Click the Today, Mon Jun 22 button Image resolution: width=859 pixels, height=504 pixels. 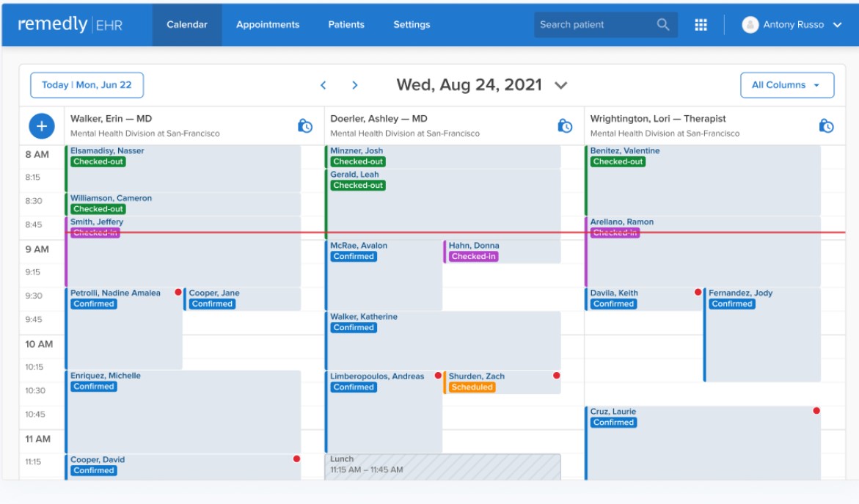point(87,84)
